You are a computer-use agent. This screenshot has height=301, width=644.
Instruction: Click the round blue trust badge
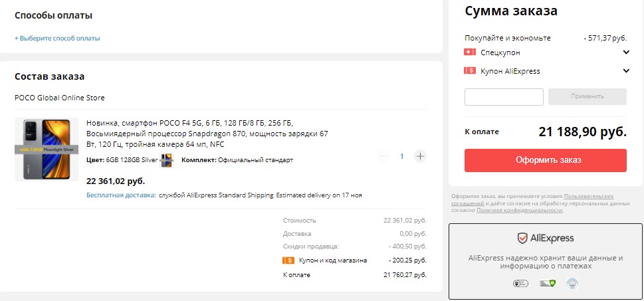tap(571, 284)
